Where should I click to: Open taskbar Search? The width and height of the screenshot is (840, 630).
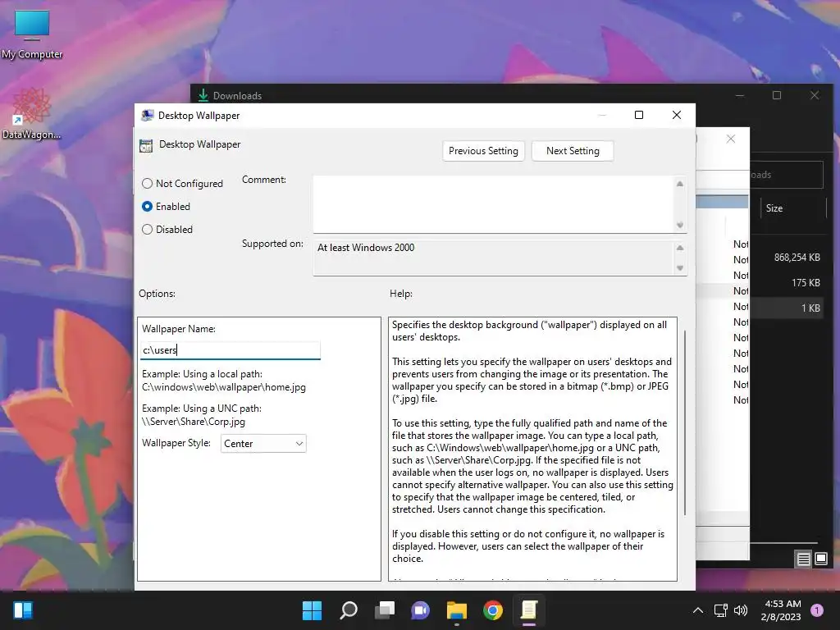[348, 610]
